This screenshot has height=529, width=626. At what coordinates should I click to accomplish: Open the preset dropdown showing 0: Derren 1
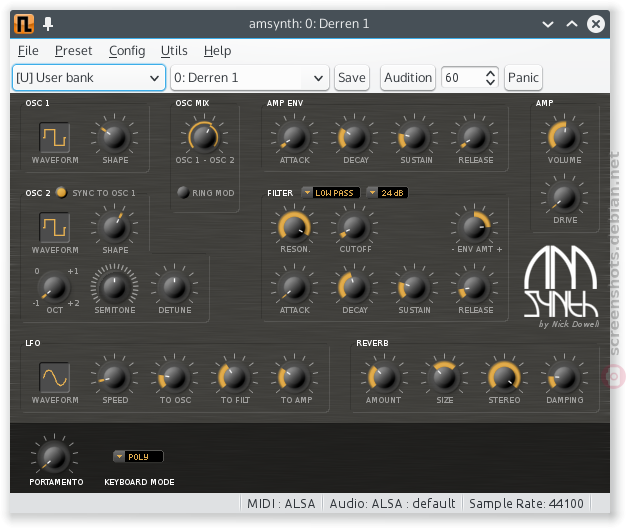coord(250,77)
